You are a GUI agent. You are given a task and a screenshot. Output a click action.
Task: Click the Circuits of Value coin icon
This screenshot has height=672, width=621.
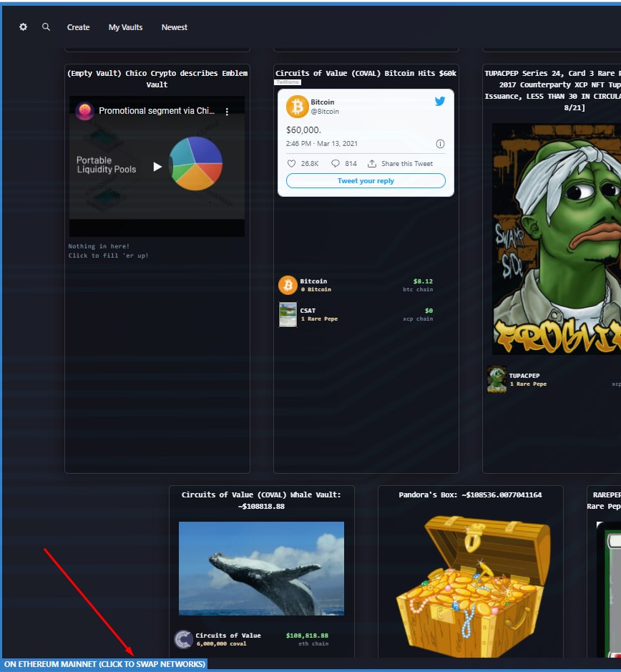click(183, 639)
